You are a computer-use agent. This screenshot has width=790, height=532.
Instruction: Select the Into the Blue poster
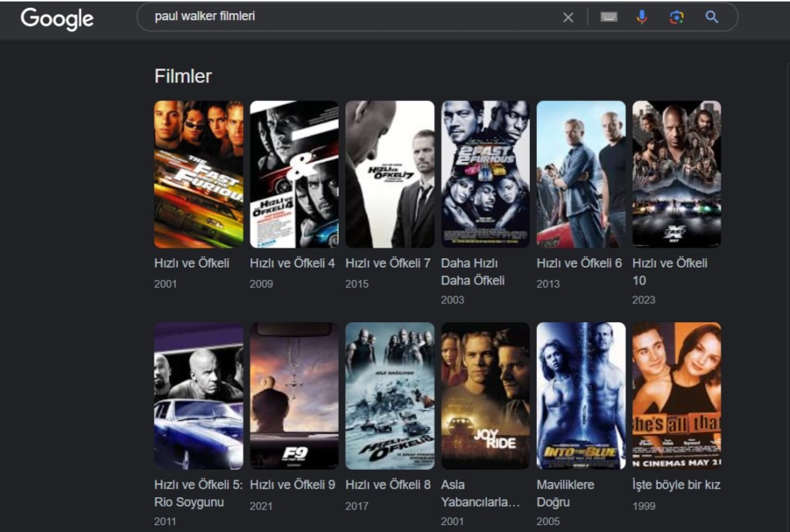point(581,396)
